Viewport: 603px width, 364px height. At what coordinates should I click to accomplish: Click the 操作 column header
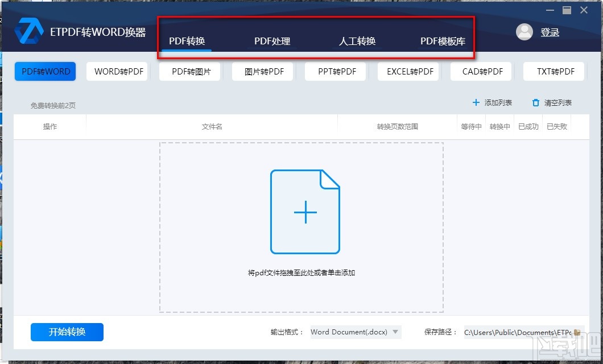click(50, 126)
